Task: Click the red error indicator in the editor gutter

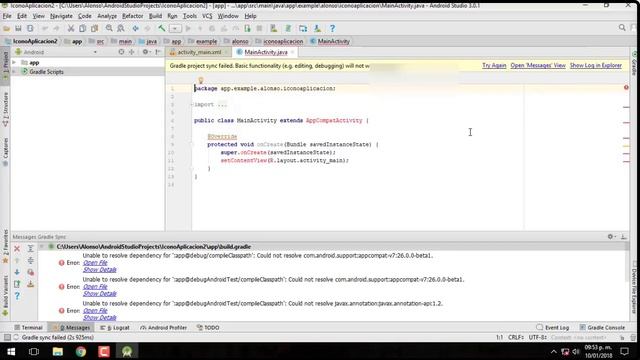Action: [626, 88]
